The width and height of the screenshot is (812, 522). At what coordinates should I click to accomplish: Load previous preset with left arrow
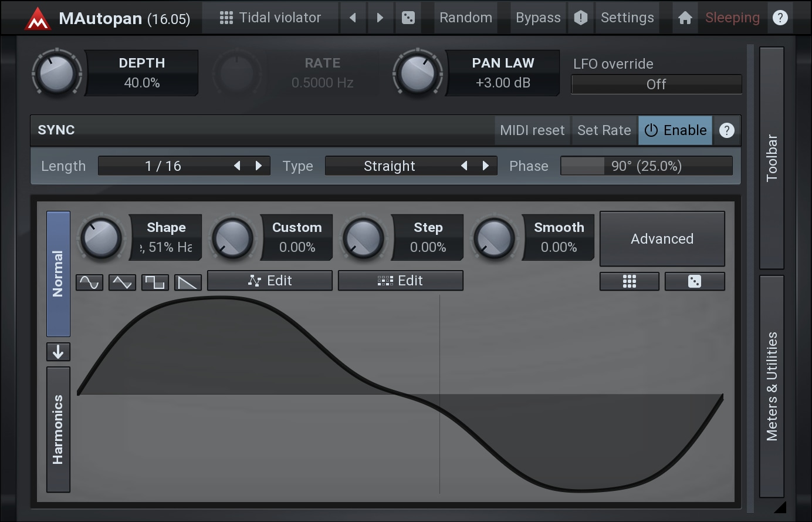coord(353,18)
